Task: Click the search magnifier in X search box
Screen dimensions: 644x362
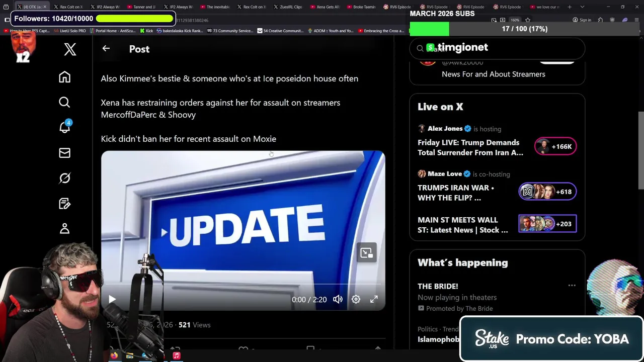Action: click(420, 49)
